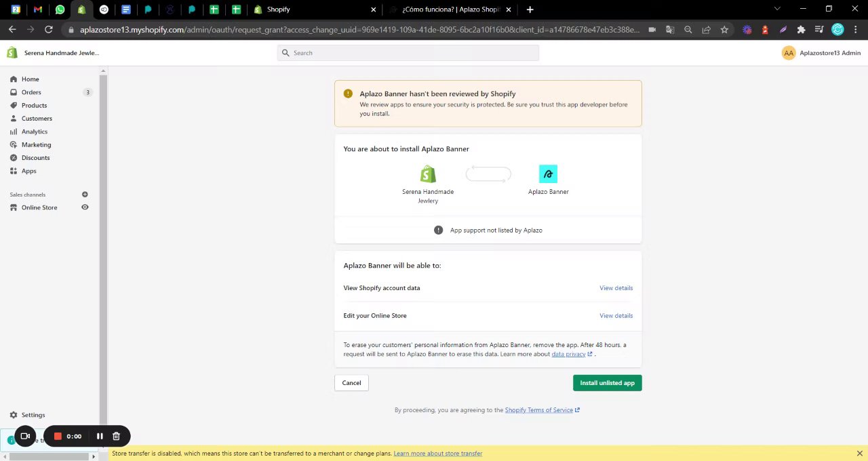Click the Orders count badge showing 3

coord(87,92)
